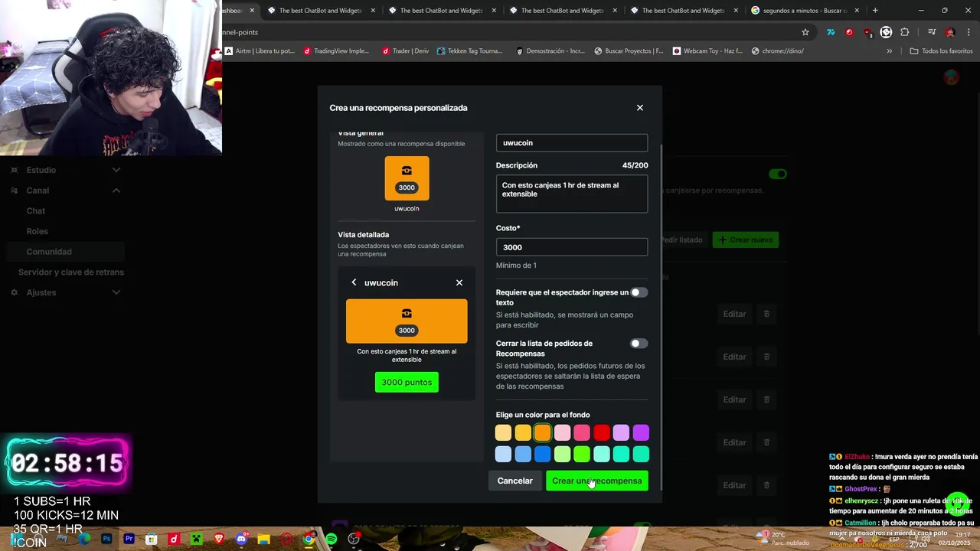Click green 3000 puntos preview button

coord(407,382)
